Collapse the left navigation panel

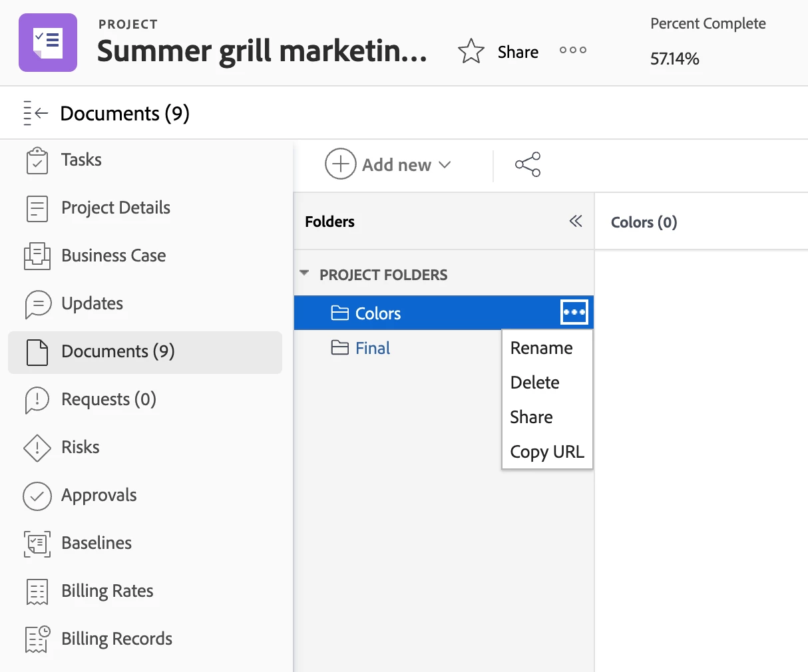[36, 113]
